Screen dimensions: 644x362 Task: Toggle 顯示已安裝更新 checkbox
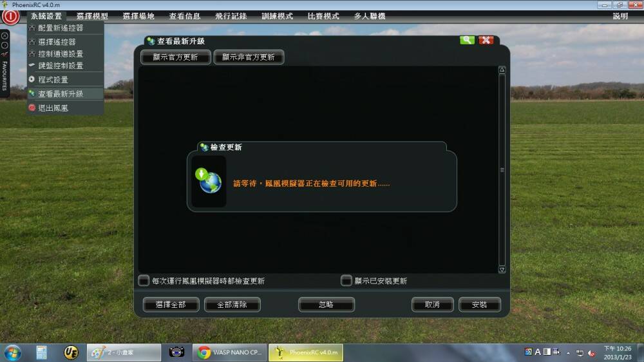point(346,281)
